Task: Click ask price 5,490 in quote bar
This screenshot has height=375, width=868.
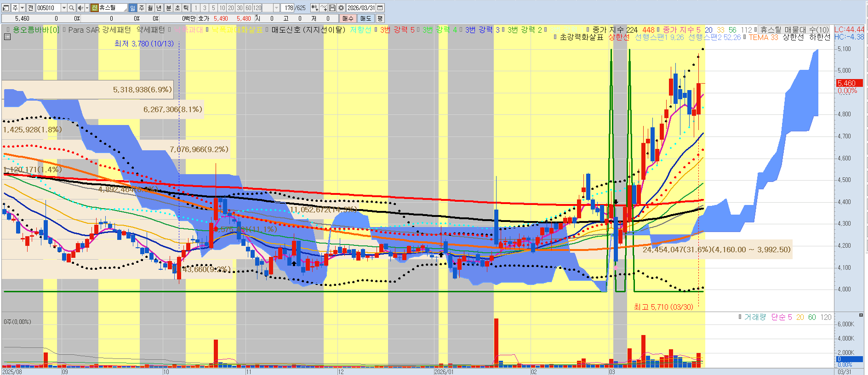Action: [x=221, y=18]
